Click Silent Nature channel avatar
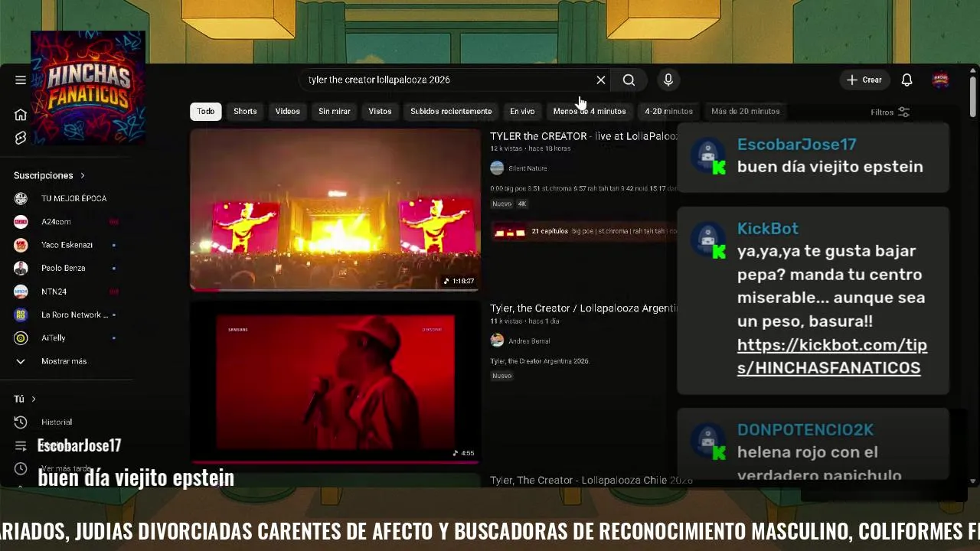980x551 pixels. 497,168
